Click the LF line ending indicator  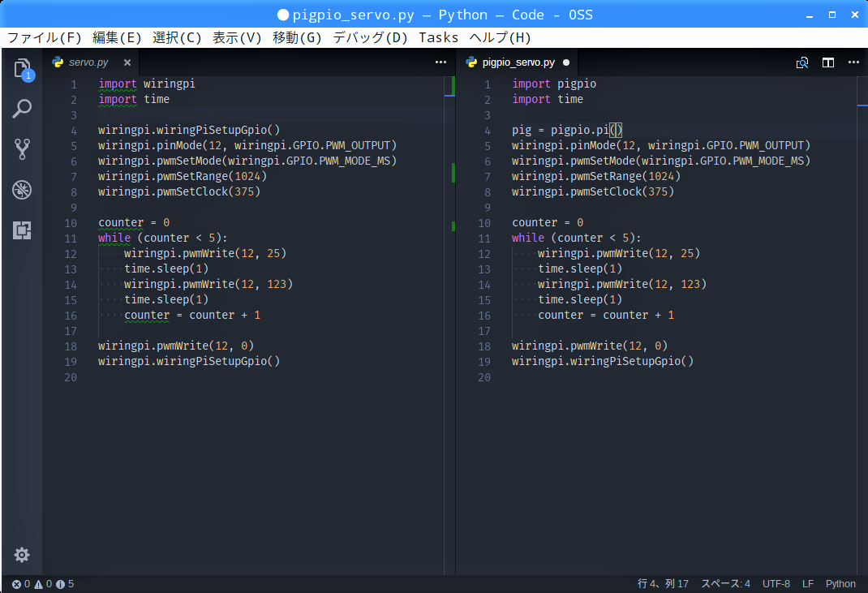tap(808, 584)
